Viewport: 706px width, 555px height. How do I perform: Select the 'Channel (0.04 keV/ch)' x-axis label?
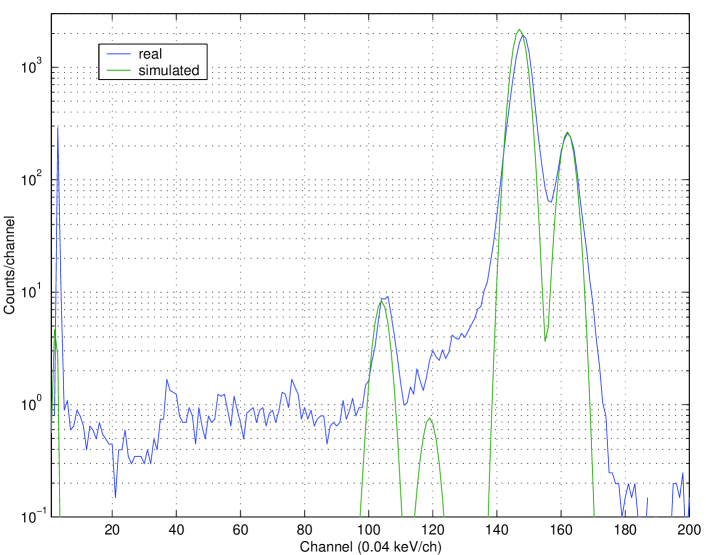pos(371,546)
